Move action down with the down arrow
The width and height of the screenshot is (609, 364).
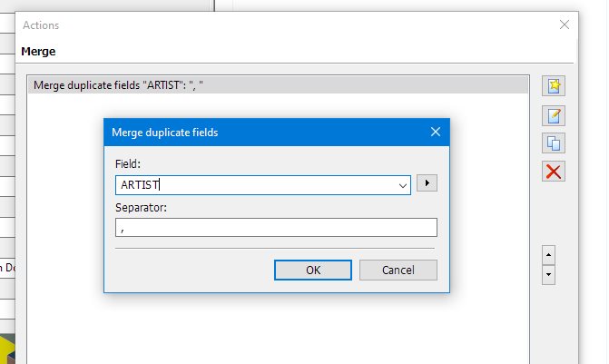548,275
